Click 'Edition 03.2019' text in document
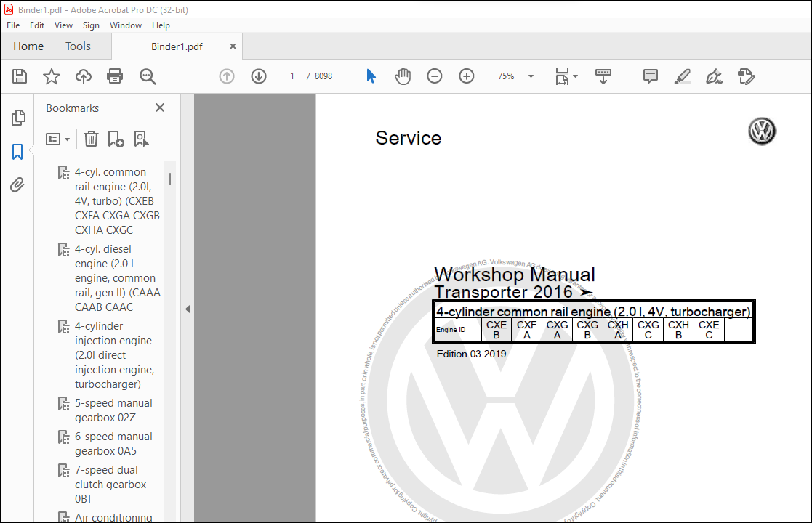812x523 pixels. [x=471, y=354]
